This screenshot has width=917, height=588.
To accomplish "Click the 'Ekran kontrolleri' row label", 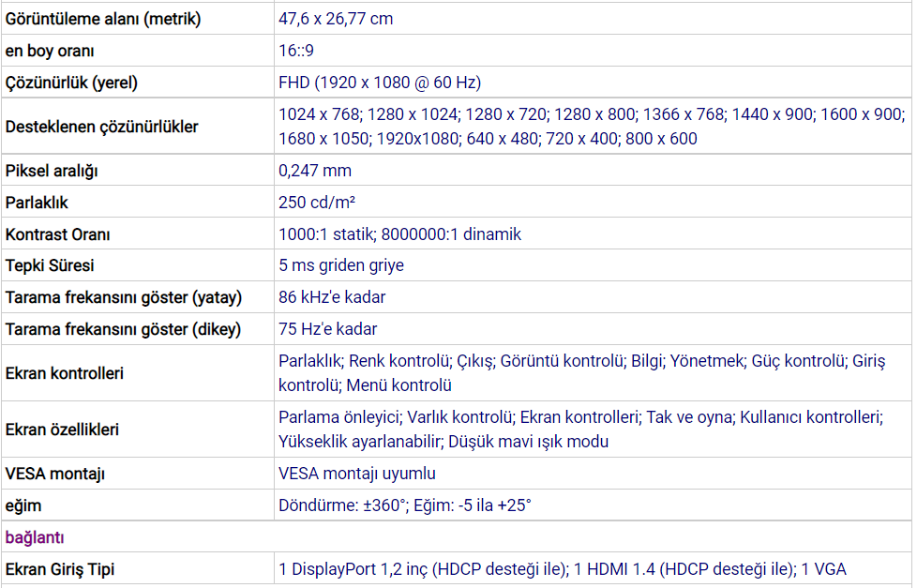I will click(64, 373).
